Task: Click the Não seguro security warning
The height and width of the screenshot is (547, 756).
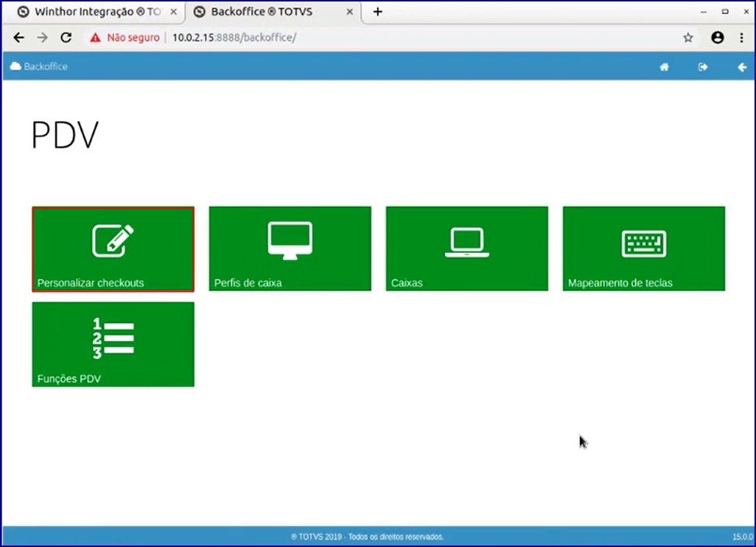Action: (125, 38)
